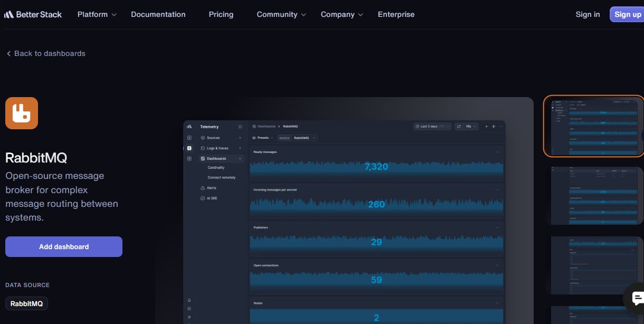Open the chat support bubble
Image resolution: width=644 pixels, height=324 pixels.
tap(637, 298)
